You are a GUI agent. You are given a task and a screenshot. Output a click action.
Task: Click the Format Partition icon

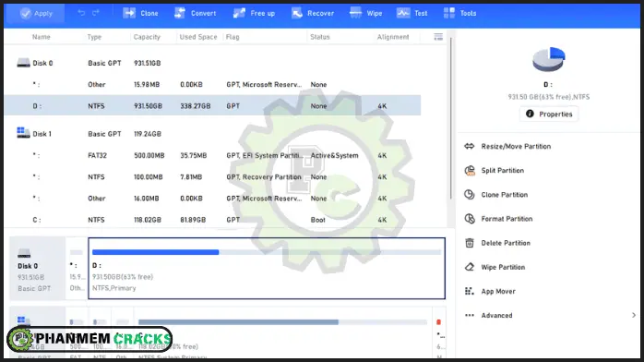click(470, 219)
